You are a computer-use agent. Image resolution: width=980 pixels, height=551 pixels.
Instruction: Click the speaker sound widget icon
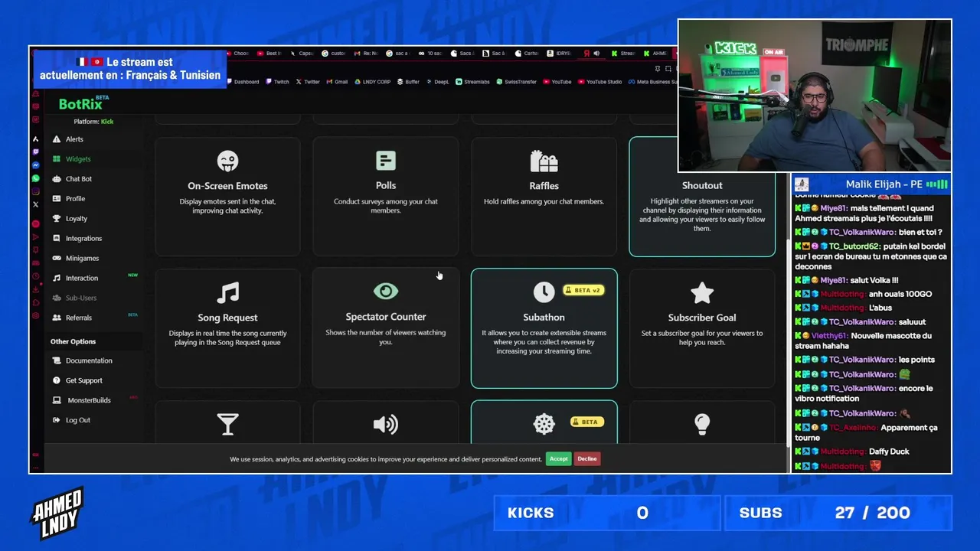point(385,424)
